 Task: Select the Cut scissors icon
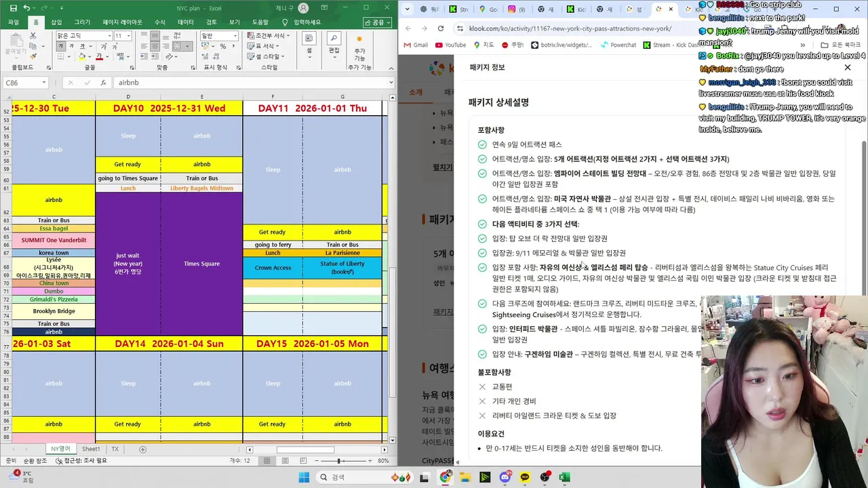pyautogui.click(x=33, y=35)
